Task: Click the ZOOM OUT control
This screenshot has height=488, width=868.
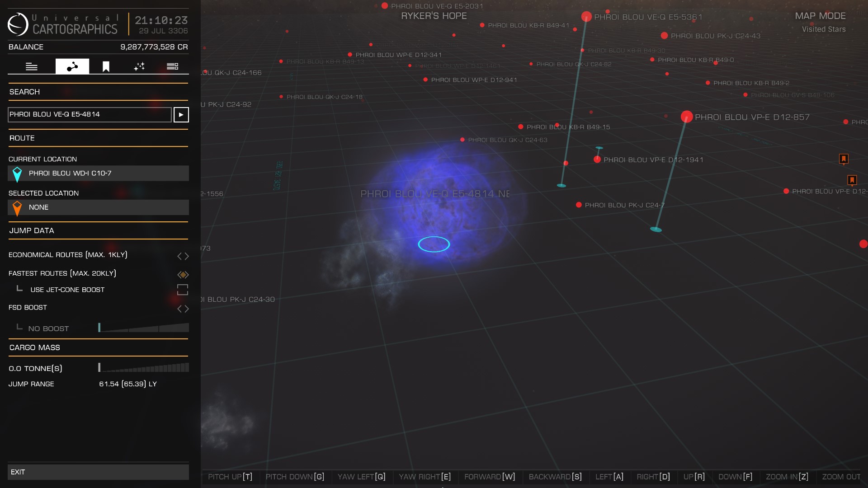Action: (x=841, y=477)
